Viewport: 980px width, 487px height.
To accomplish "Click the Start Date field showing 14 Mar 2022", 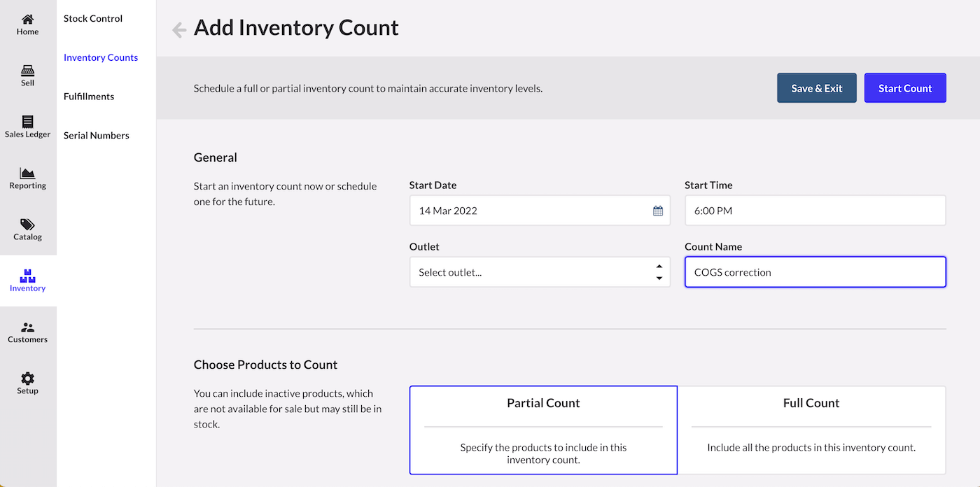I will pos(540,211).
